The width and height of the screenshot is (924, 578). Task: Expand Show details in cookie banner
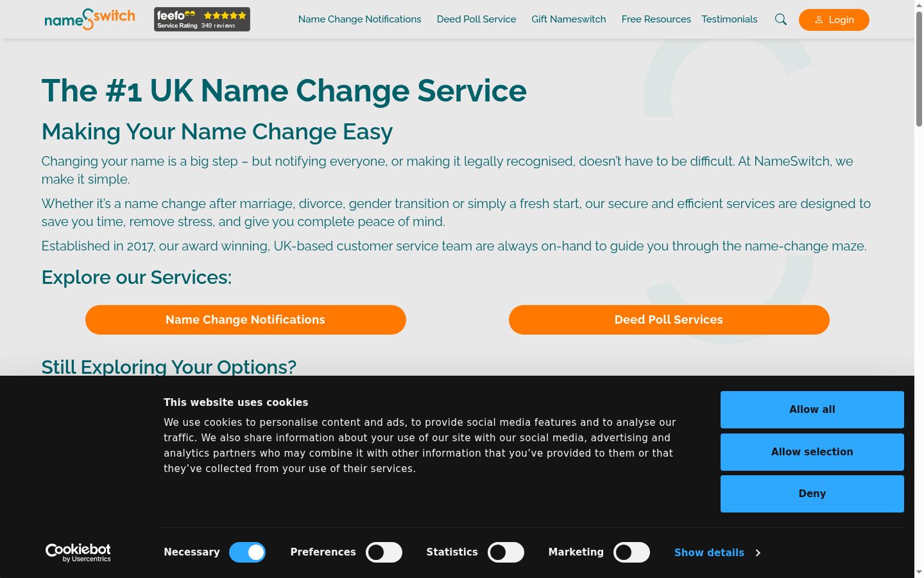[717, 552]
